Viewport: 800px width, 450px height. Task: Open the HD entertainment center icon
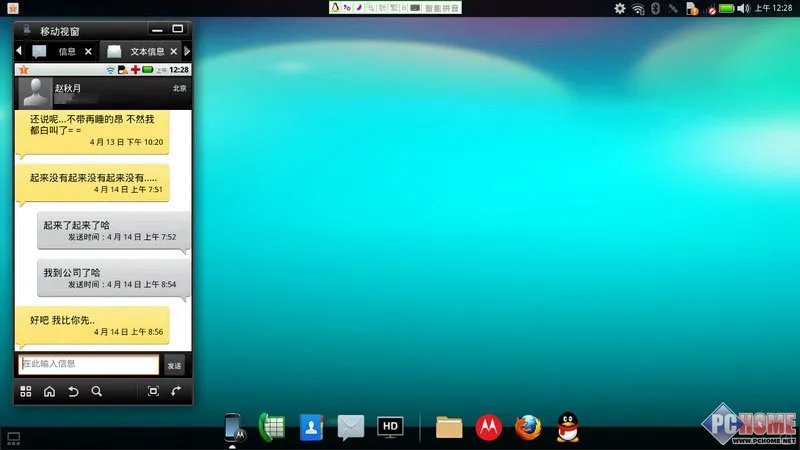click(x=390, y=427)
